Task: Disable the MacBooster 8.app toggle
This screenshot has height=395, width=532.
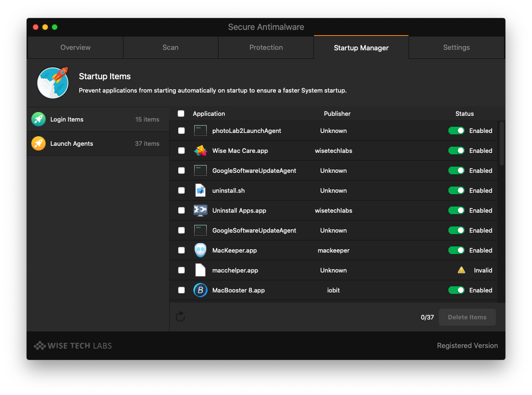Action: (456, 290)
